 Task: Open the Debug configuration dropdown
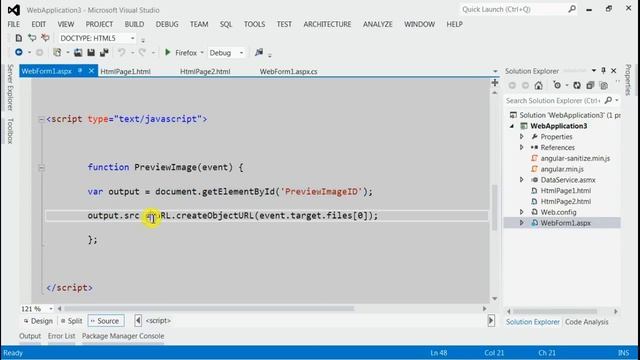pyautogui.click(x=241, y=53)
